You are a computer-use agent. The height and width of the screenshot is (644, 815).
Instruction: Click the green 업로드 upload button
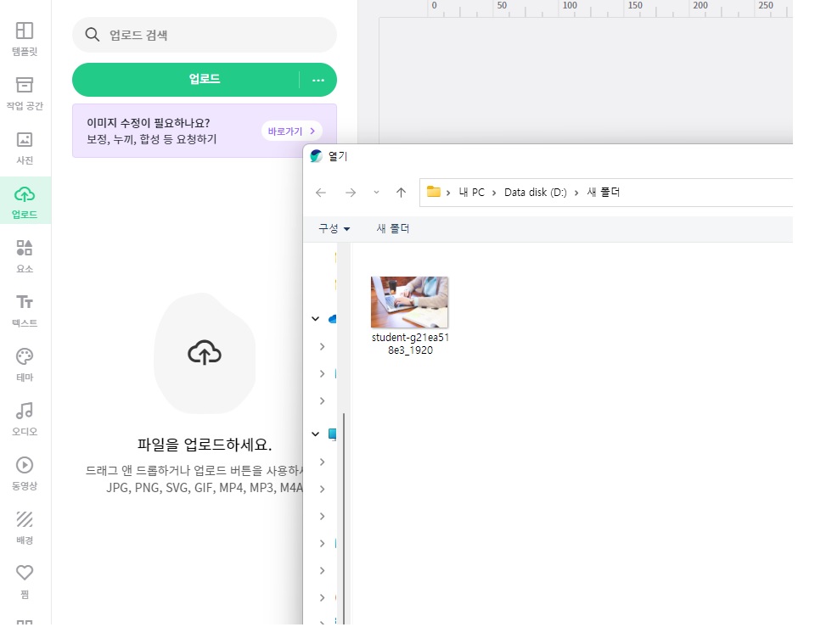204,79
